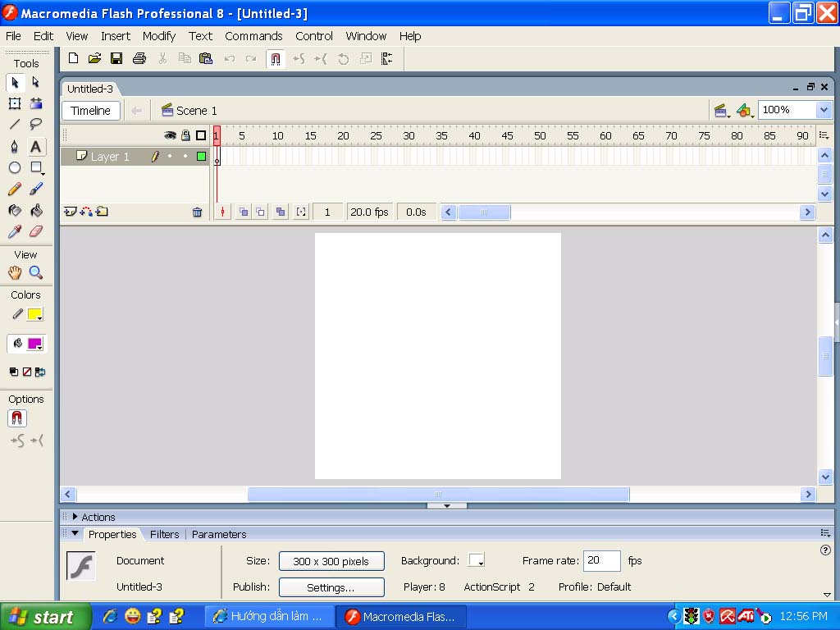This screenshot has height=630, width=840.
Task: Select the Paint Bucket tool
Action: (x=36, y=210)
